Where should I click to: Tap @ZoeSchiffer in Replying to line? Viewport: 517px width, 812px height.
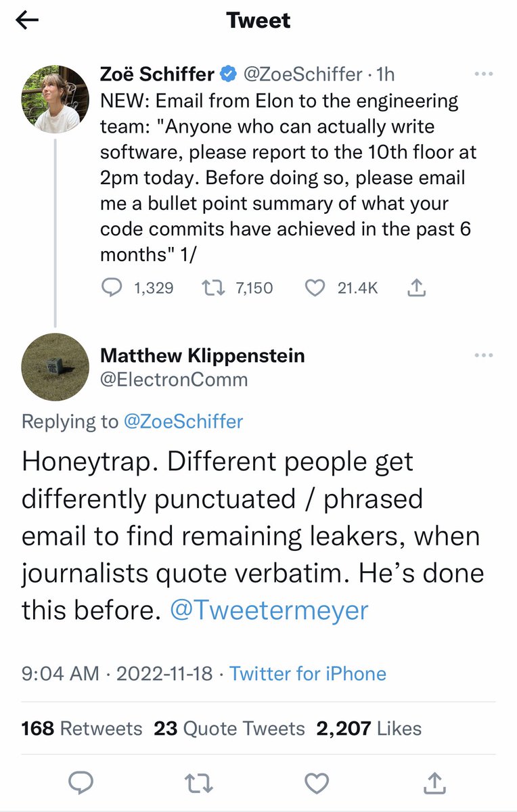coord(183,422)
